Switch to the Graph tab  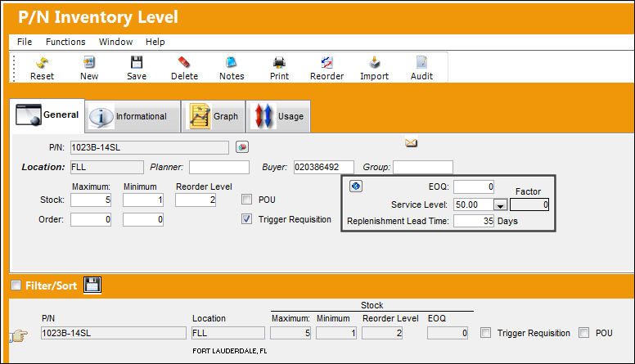point(214,117)
